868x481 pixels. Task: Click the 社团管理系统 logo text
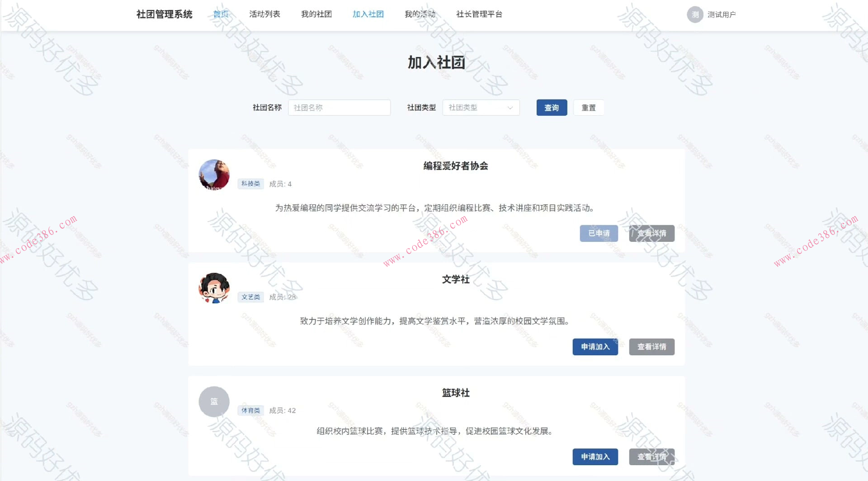(164, 14)
